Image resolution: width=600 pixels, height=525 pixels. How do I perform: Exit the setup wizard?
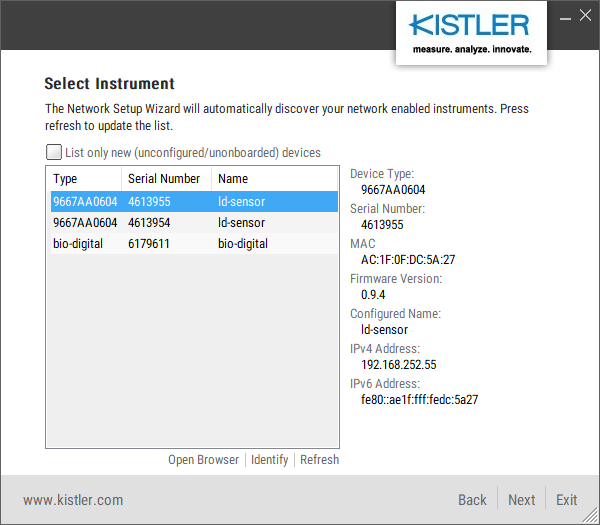567,500
